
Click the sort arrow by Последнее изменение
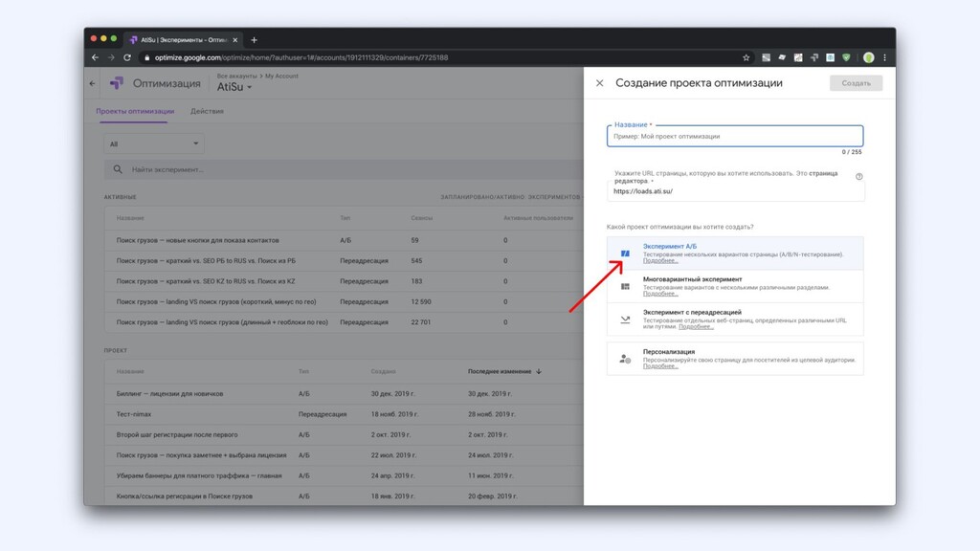point(539,371)
